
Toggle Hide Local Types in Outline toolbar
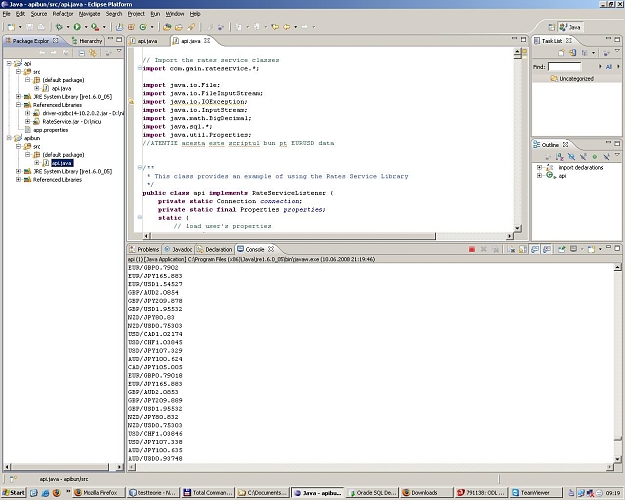click(606, 157)
